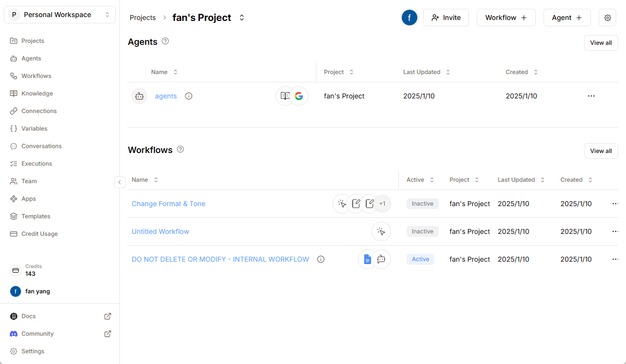Open project settings gear button
Screen dimensions: 626x364
[x=607, y=18]
